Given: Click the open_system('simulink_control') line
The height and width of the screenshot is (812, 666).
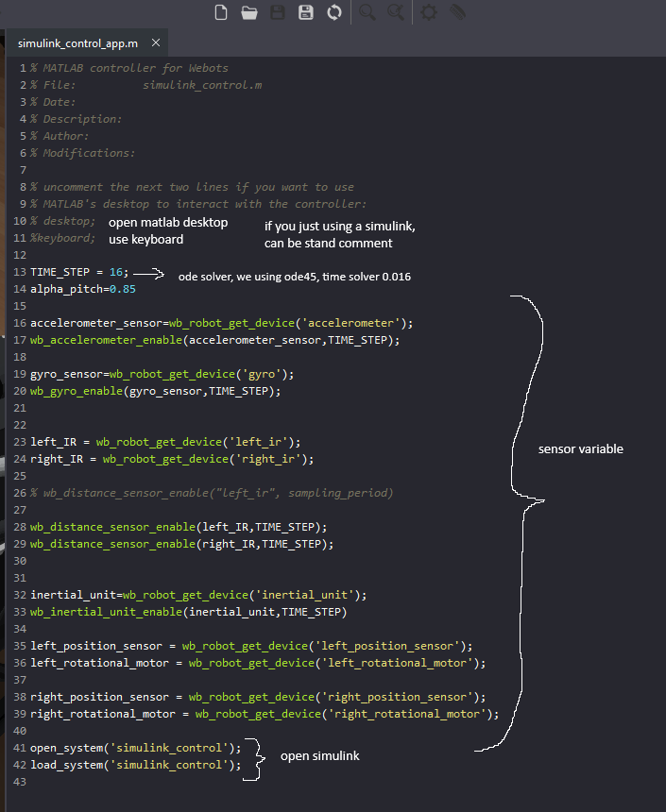Looking at the screenshot, I should click(136, 749).
